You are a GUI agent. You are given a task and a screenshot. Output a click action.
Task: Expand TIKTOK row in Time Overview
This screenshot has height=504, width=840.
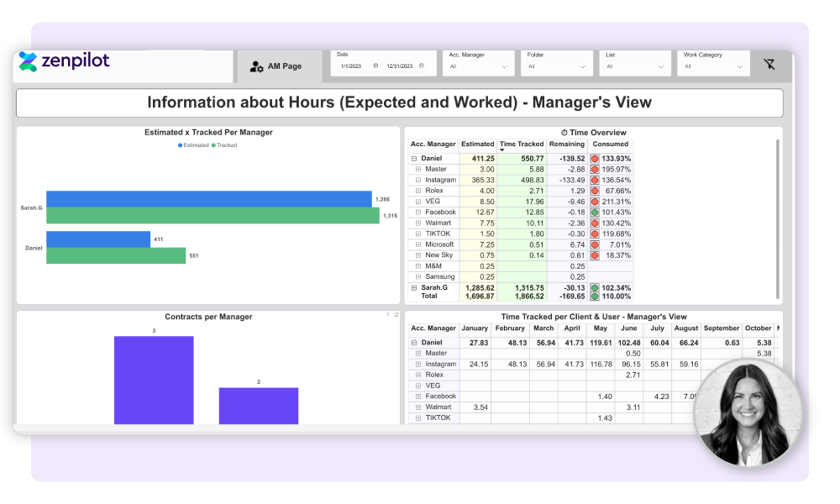coord(418,234)
